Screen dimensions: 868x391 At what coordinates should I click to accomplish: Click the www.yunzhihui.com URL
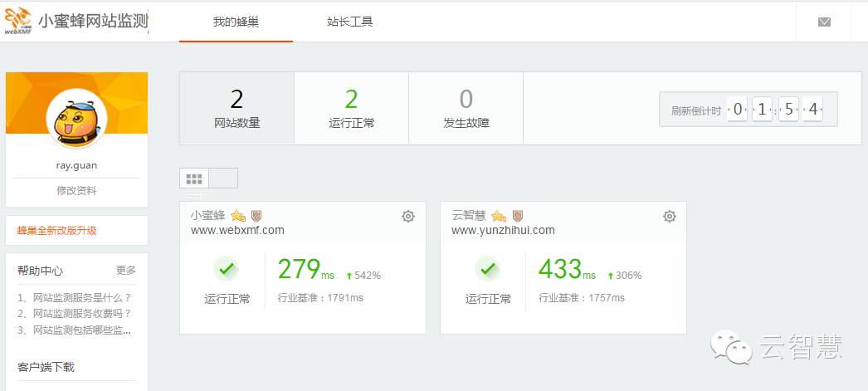(503, 230)
